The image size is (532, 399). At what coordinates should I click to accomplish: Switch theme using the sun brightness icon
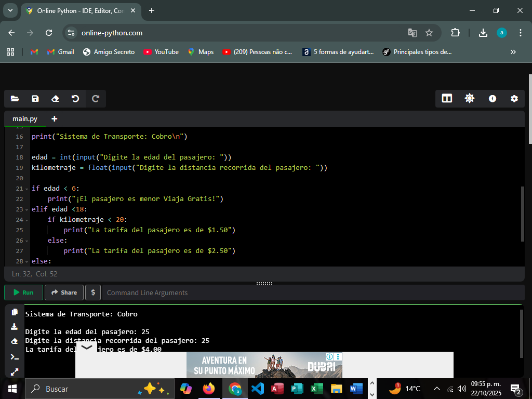point(470,99)
